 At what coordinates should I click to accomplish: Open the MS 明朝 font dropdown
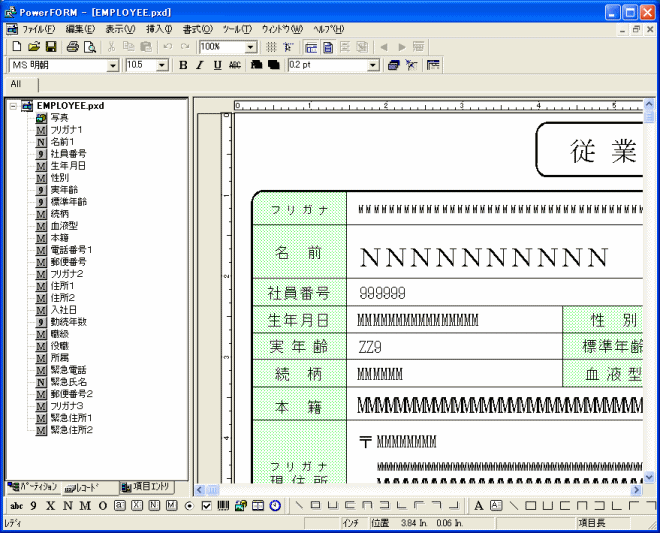point(112,65)
